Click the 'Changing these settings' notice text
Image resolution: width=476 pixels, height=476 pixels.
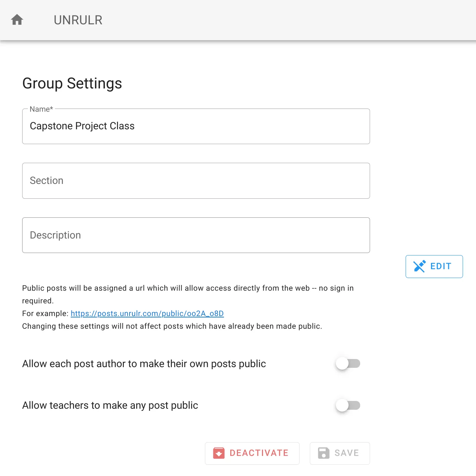click(x=172, y=326)
